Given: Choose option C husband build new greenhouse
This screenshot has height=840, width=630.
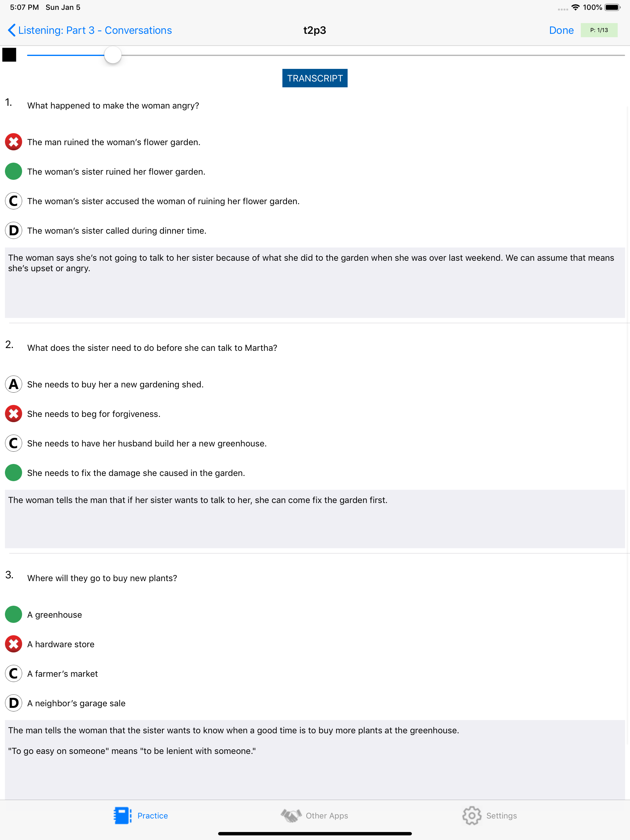Looking at the screenshot, I should (x=13, y=443).
